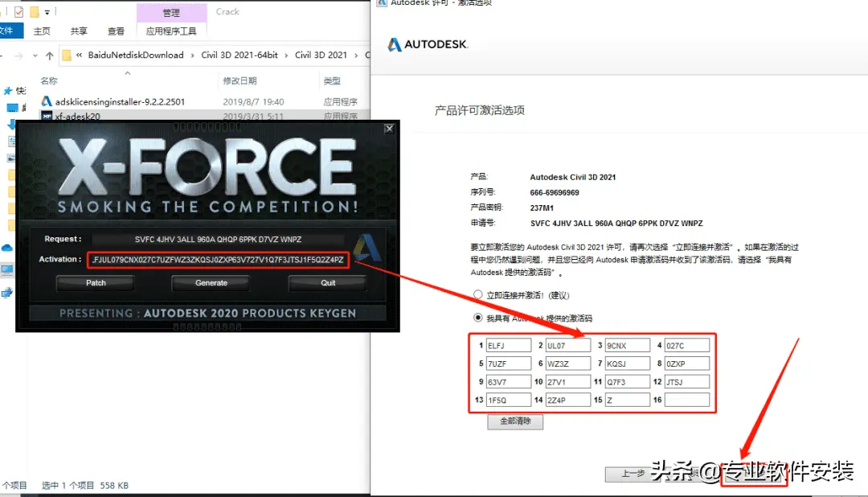
Task: Click activation code field 14 containing 2Z4P
Action: [x=568, y=400]
